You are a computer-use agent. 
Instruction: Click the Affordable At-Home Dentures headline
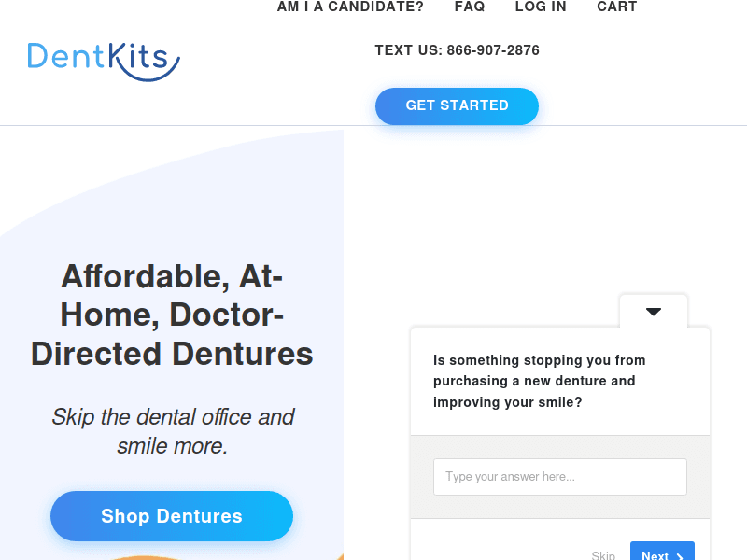[x=172, y=315]
